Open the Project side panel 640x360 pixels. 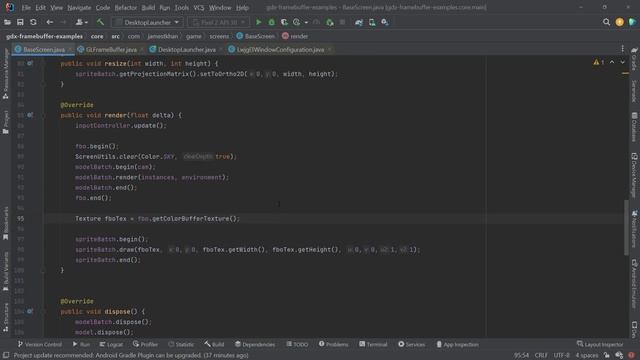[5, 122]
